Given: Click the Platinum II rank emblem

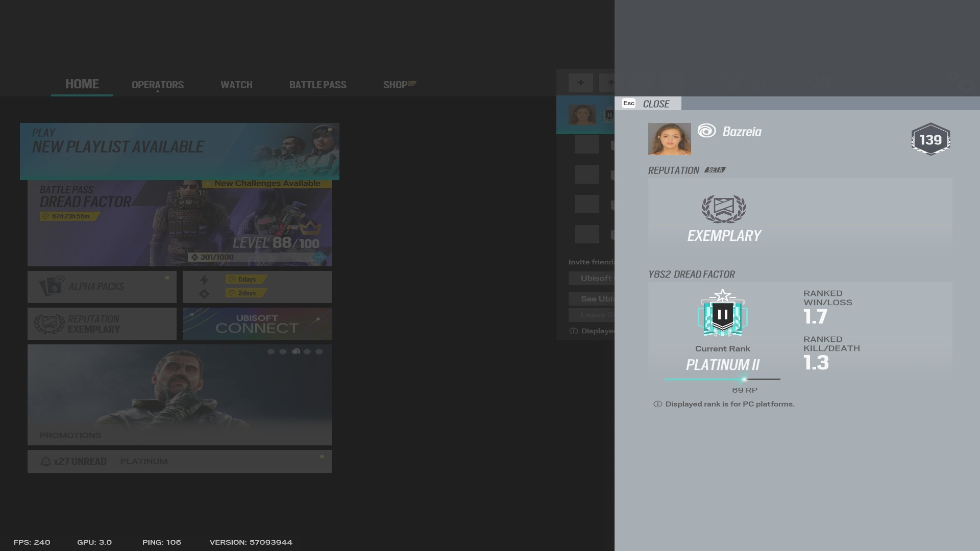Looking at the screenshot, I should [x=723, y=313].
